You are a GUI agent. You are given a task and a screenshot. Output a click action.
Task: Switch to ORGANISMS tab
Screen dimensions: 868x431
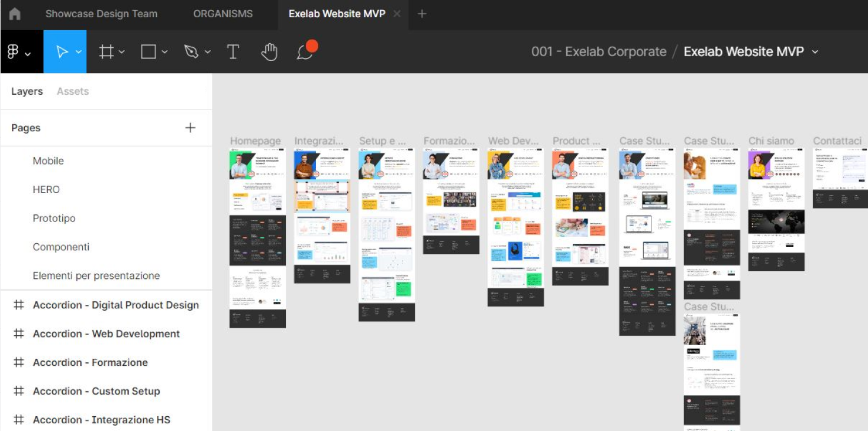point(223,14)
